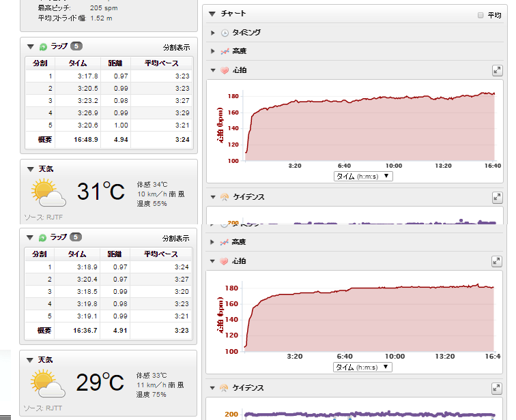Click the 29°C temperature reading
Screen dimensions: 516x420
(100, 382)
